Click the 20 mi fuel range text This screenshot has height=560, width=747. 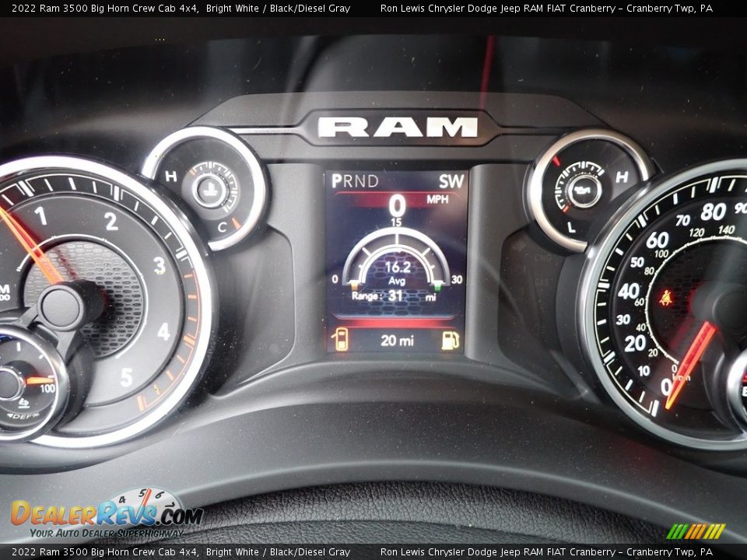click(x=397, y=341)
